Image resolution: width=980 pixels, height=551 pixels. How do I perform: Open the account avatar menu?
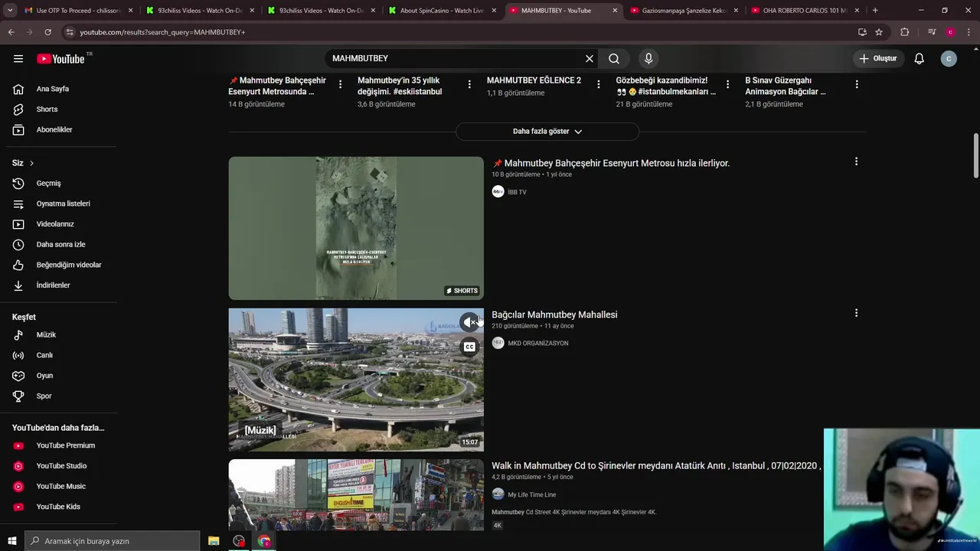pos(949,59)
